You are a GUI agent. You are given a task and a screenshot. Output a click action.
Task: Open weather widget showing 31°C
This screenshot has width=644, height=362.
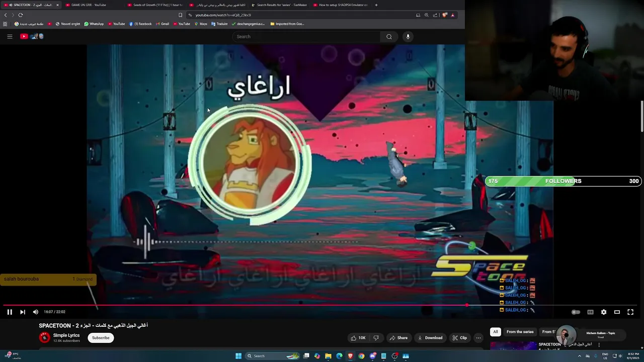(x=14, y=356)
